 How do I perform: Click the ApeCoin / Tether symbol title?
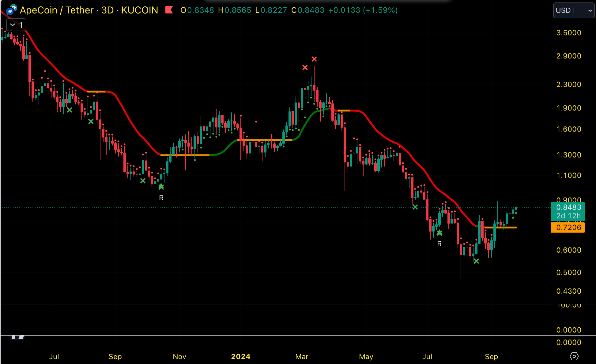click(x=57, y=10)
